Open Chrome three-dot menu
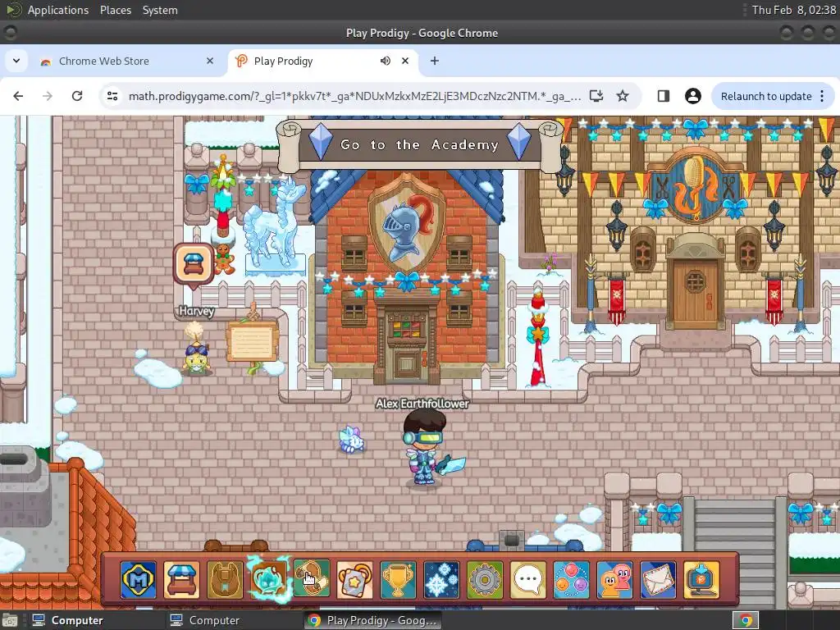Screen dimensions: 840x630 click(x=823, y=97)
